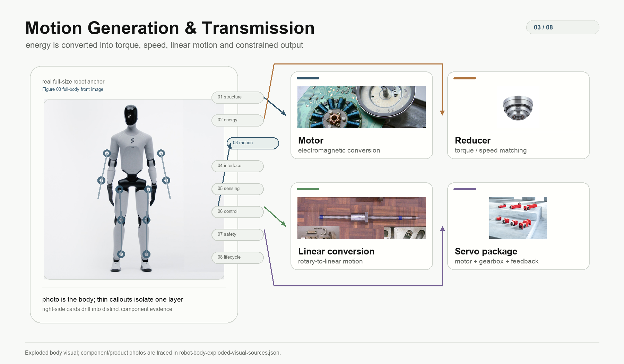
Task: Select the 02 energy layer pill
Action: coord(237,120)
